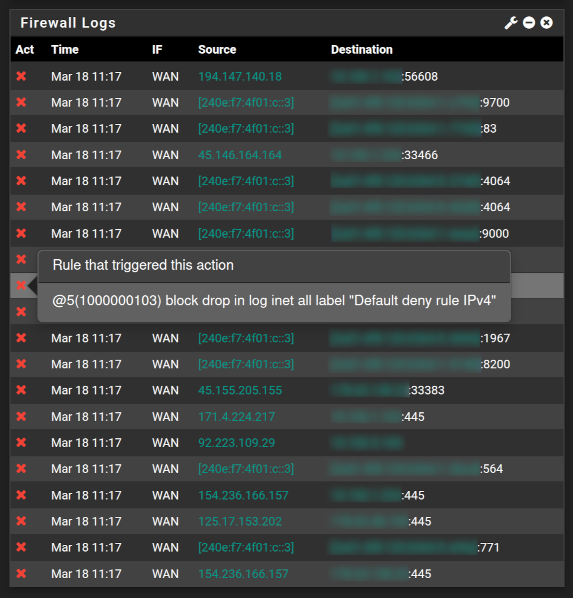The height and width of the screenshot is (598, 573).
Task: Open source address 92.223.109.29
Action: [x=237, y=443]
